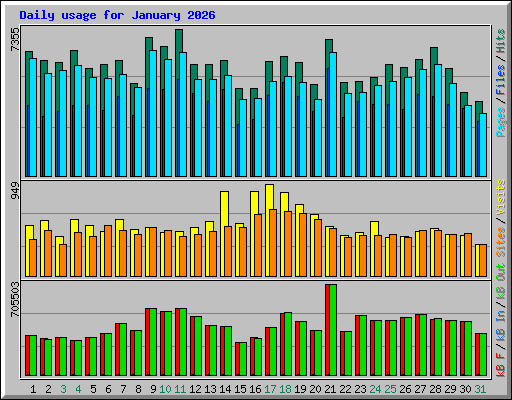Click day label 15 on the x-axis
This screenshot has height=400, width=512.
point(240,389)
